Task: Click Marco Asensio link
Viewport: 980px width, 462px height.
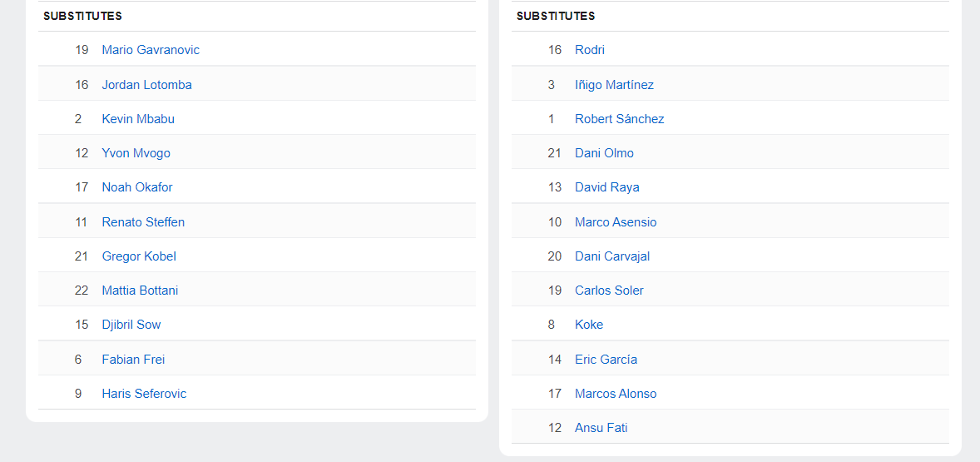Action: point(616,222)
